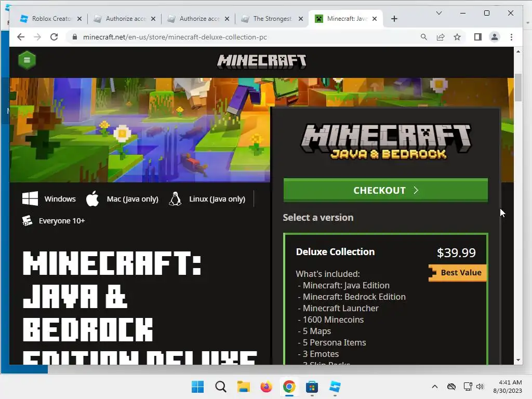This screenshot has height=399, width=532.
Task: Click the Minecraft Java & Bedrock logo
Action: (386, 141)
